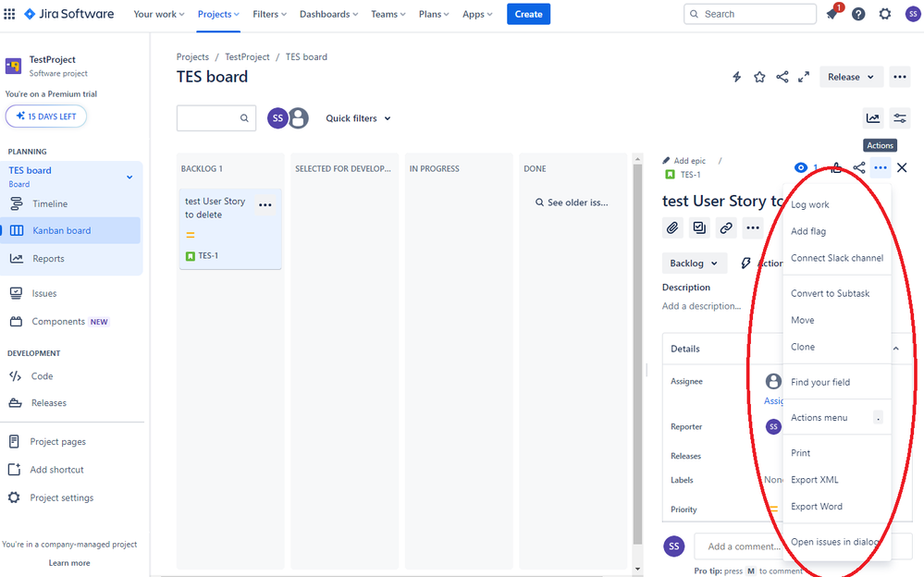Select Kanban board in sidebar
Screen dimensions: 924x577
point(70,230)
